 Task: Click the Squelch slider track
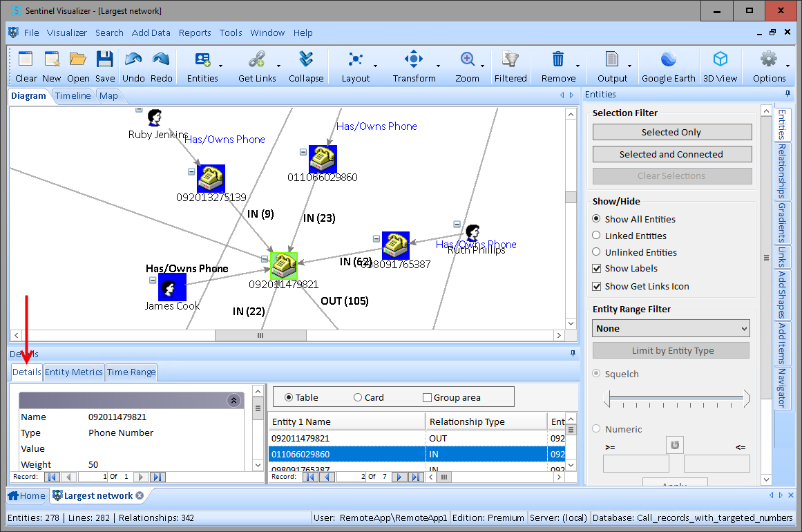click(x=676, y=399)
